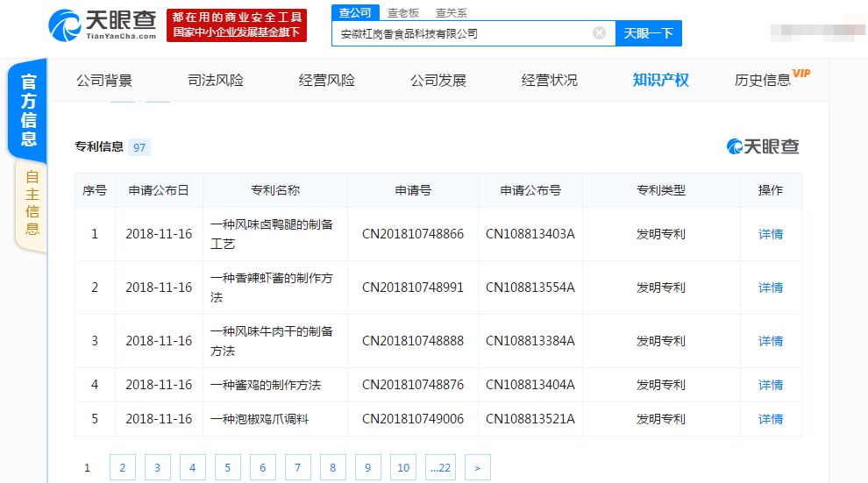Switch to 官方信息 side tab
This screenshot has width=868, height=483.
pos(28,110)
